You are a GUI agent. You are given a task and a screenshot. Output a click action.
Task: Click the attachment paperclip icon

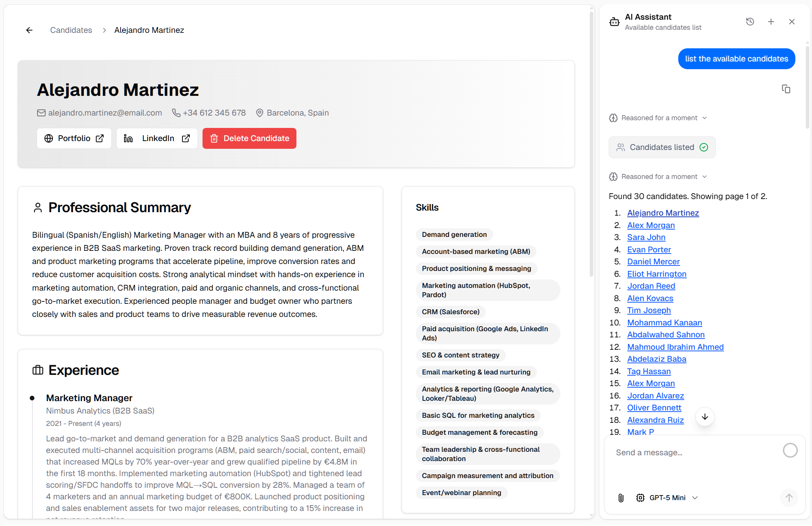click(621, 498)
